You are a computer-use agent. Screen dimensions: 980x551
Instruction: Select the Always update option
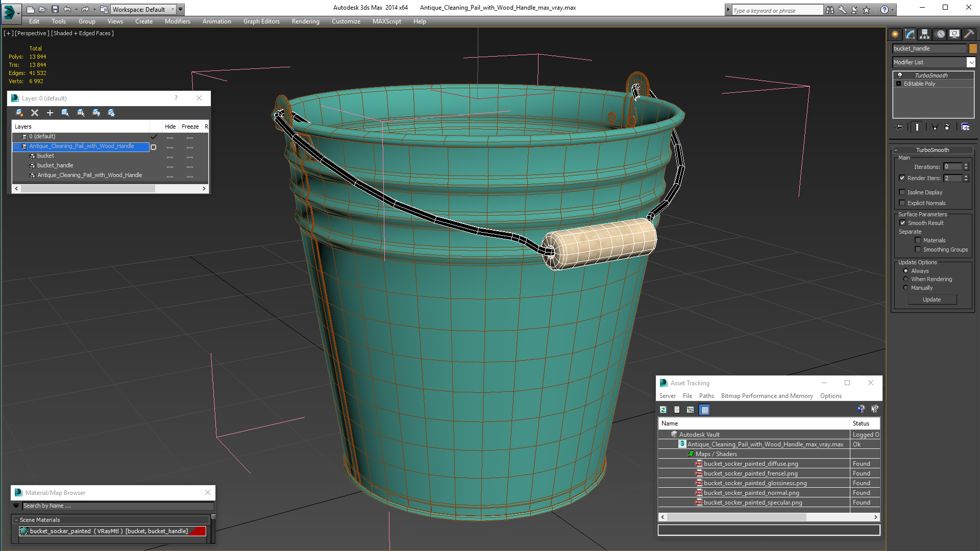tap(906, 271)
